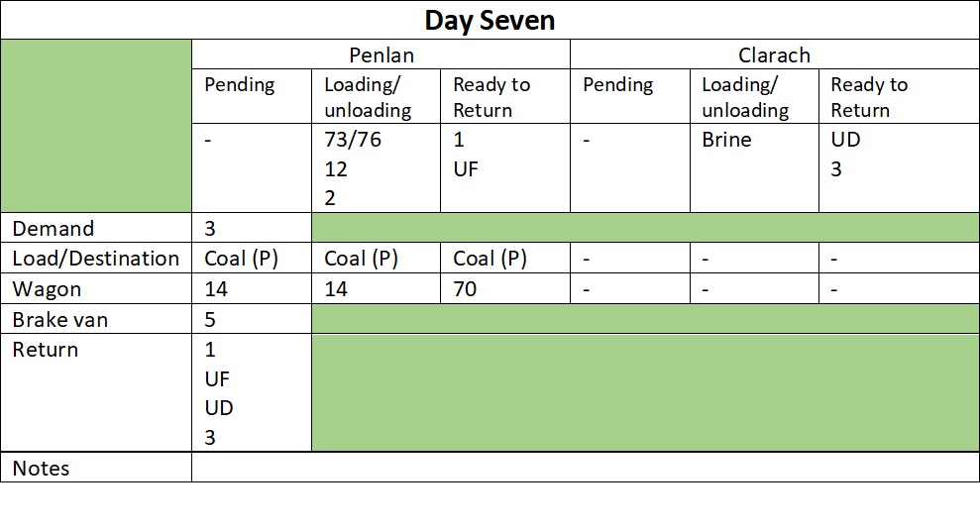Select the Penlan header cell
980x532 pixels.
(381, 54)
